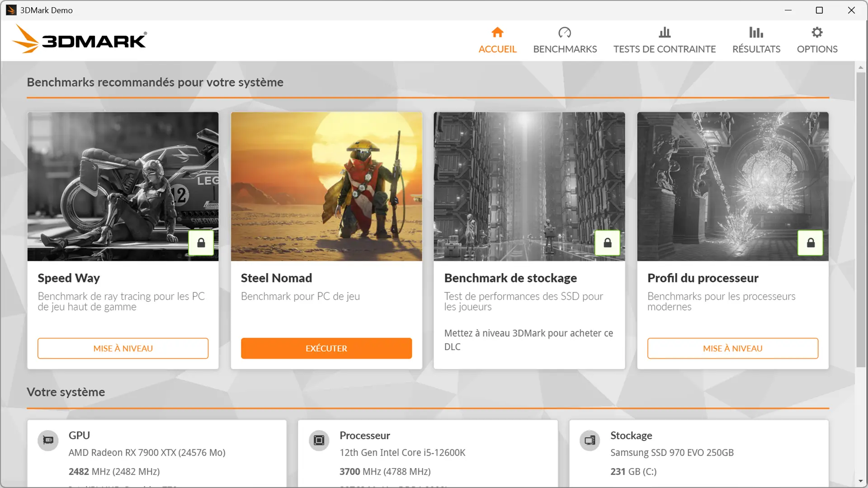Click the Benchmarks recommandés pour votre système heading
The image size is (868, 488).
point(155,82)
